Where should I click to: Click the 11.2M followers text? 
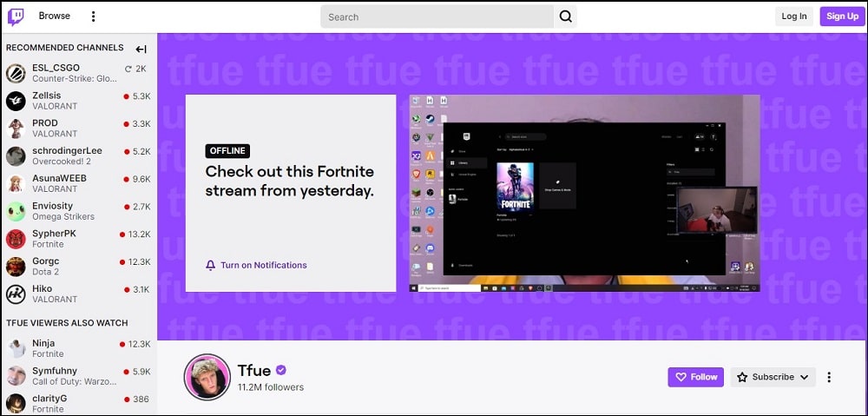[x=271, y=387]
